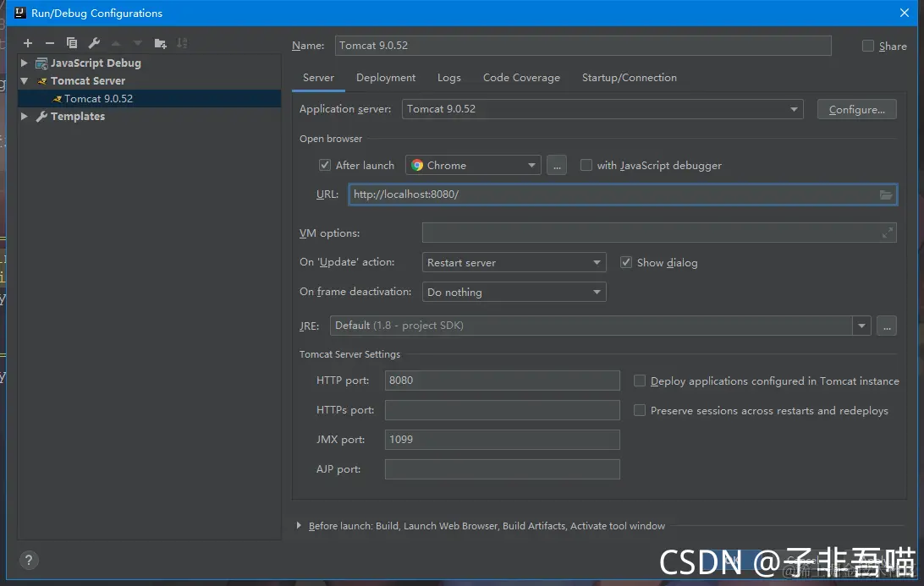Viewport: 924px width, 586px height.
Task: Switch to Server tab
Action: click(318, 78)
